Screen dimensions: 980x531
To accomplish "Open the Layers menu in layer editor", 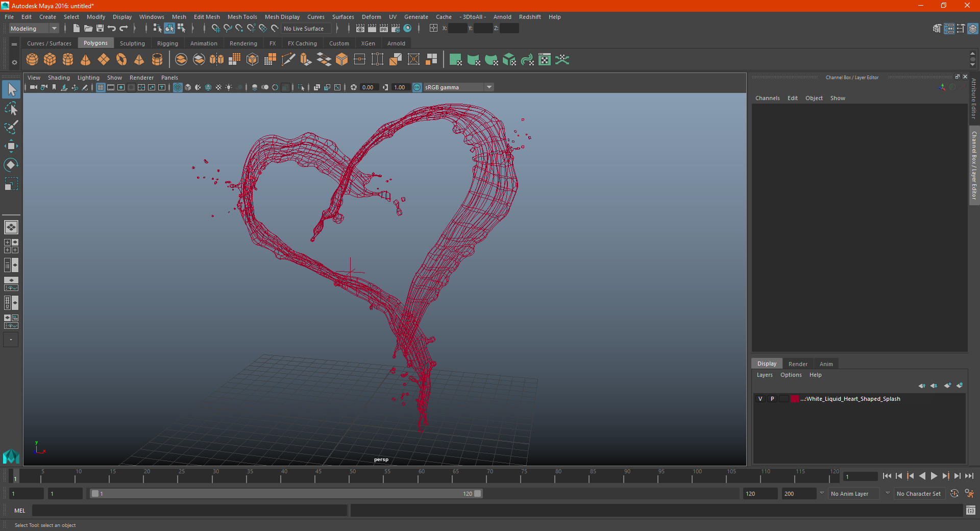I will point(764,375).
